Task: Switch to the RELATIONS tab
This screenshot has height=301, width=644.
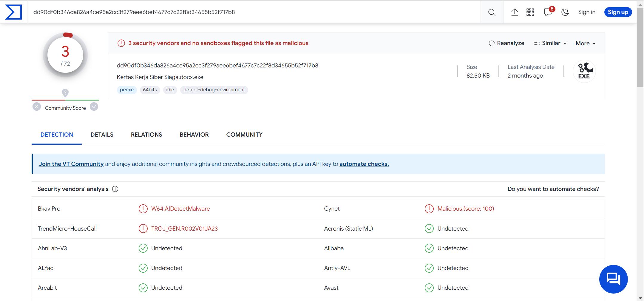Action: (x=146, y=135)
